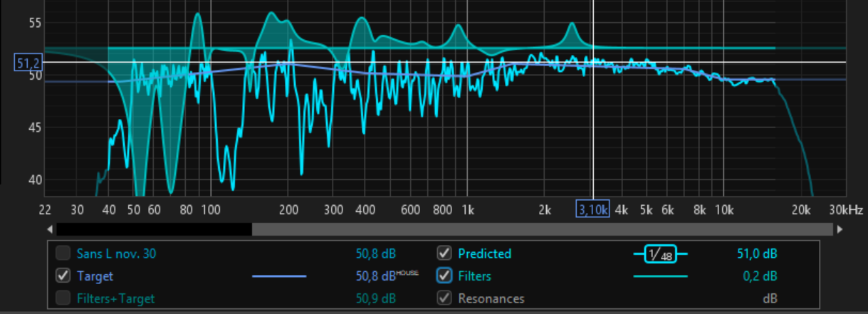The height and width of the screenshot is (314, 868).
Task: Click the Filters line color swatch
Action: (x=660, y=276)
